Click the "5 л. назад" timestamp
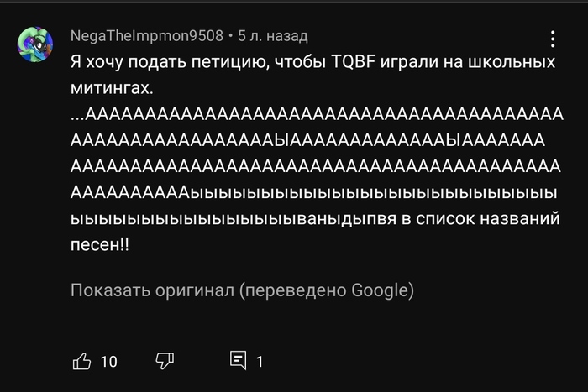The width and height of the screenshot is (588, 392). coord(272,36)
